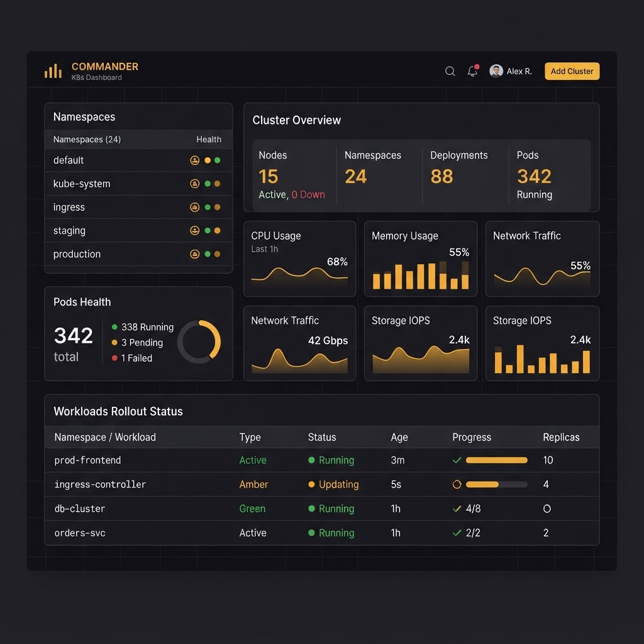Screen dimensions: 644x644
Task: Open Network Traffic 55% chart card
Action: tap(542, 258)
